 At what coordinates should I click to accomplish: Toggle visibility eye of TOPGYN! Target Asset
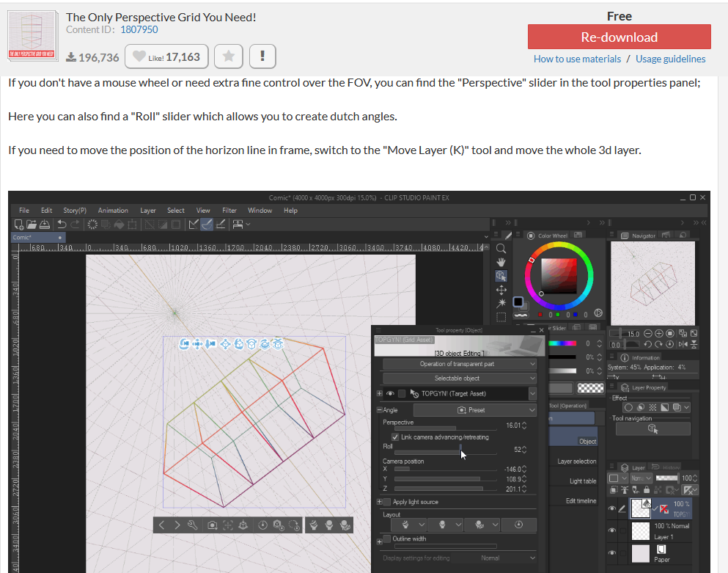(x=391, y=394)
